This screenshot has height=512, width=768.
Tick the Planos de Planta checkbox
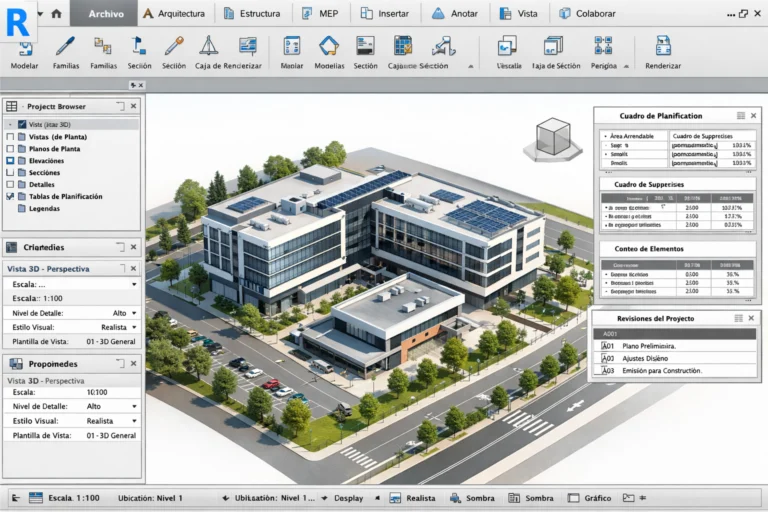pos(10,148)
